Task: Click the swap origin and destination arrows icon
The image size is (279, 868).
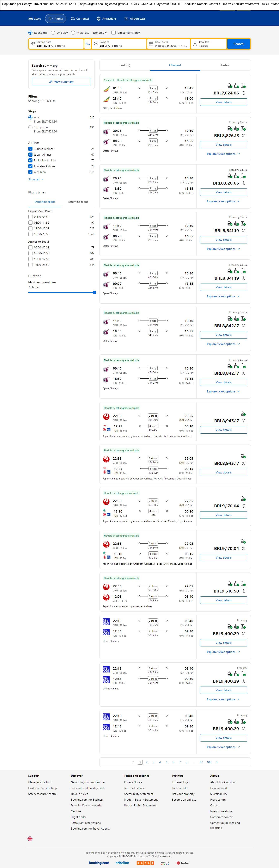Action: click(x=88, y=44)
